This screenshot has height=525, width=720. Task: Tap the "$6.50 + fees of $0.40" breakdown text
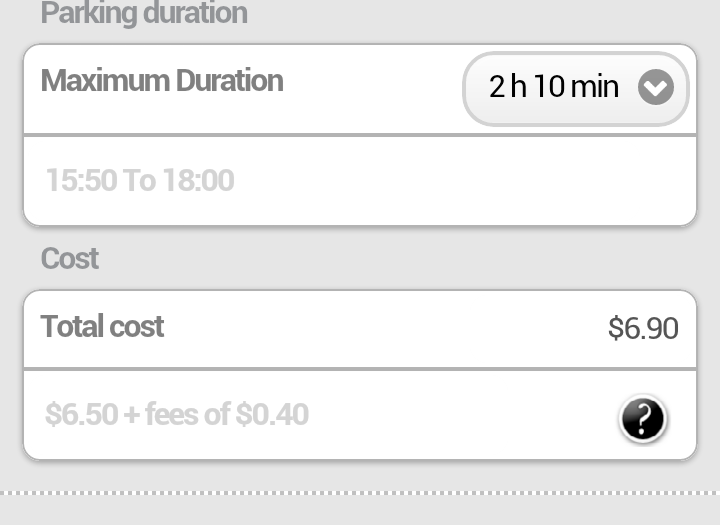(177, 415)
